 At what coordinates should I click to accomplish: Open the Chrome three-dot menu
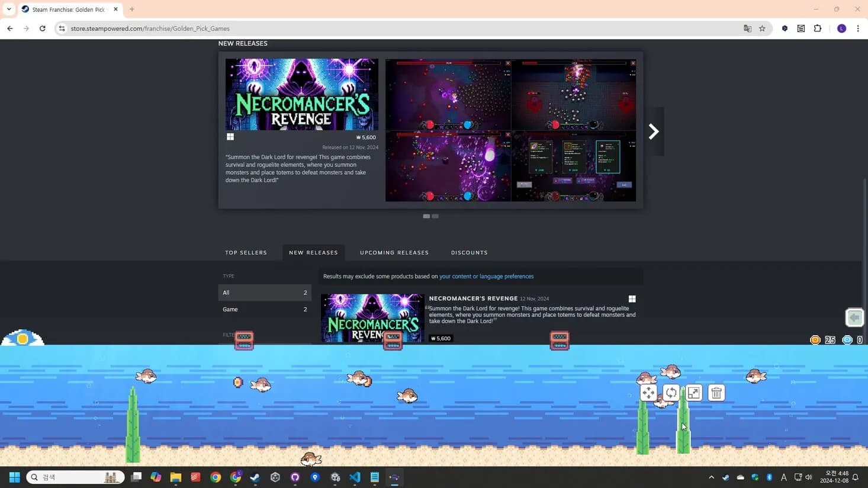859,28
